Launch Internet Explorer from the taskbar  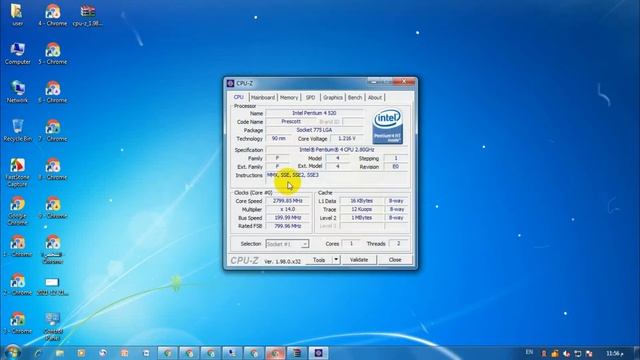pos(38,353)
